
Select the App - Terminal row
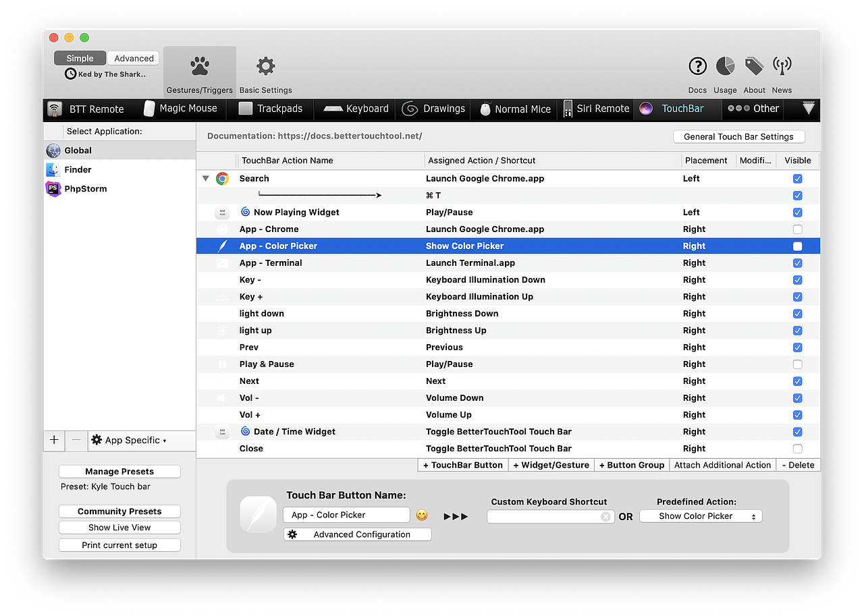coord(508,263)
